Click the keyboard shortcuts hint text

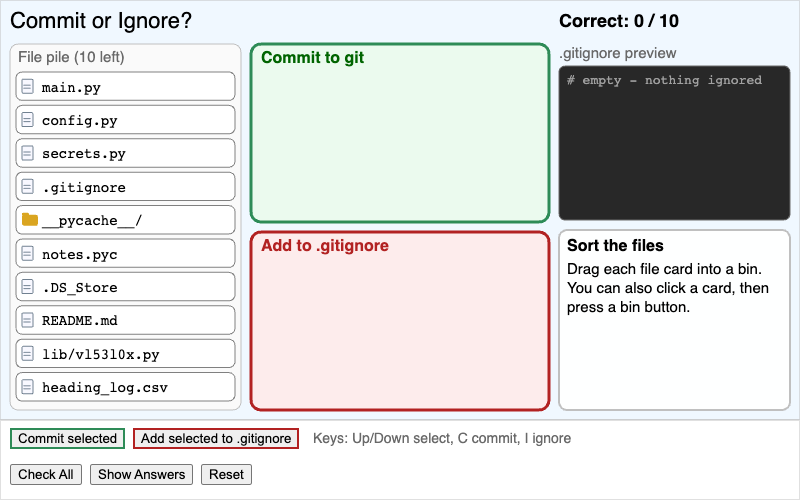(x=442, y=438)
